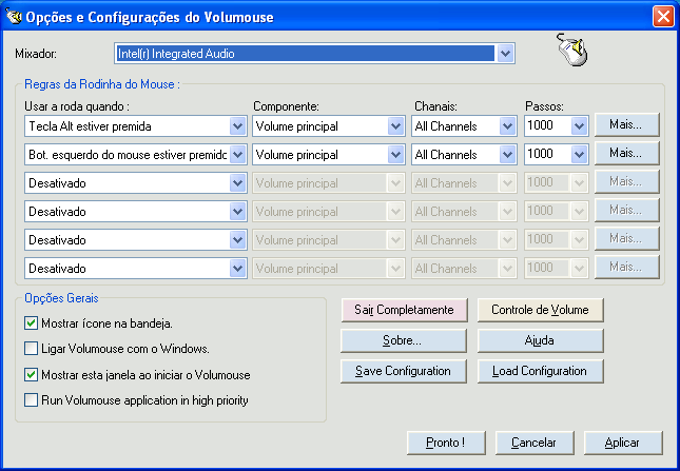Image resolution: width=680 pixels, height=471 pixels.
Task: Close the Volumouse options window
Action: click(x=664, y=16)
